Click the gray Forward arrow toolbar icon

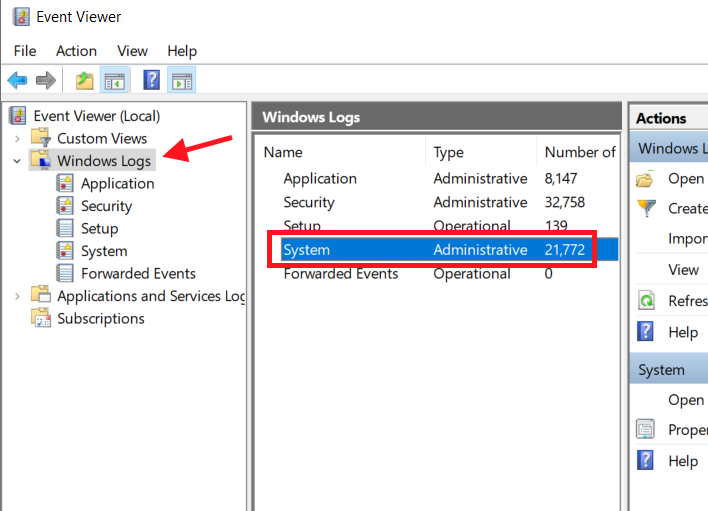pyautogui.click(x=46, y=81)
